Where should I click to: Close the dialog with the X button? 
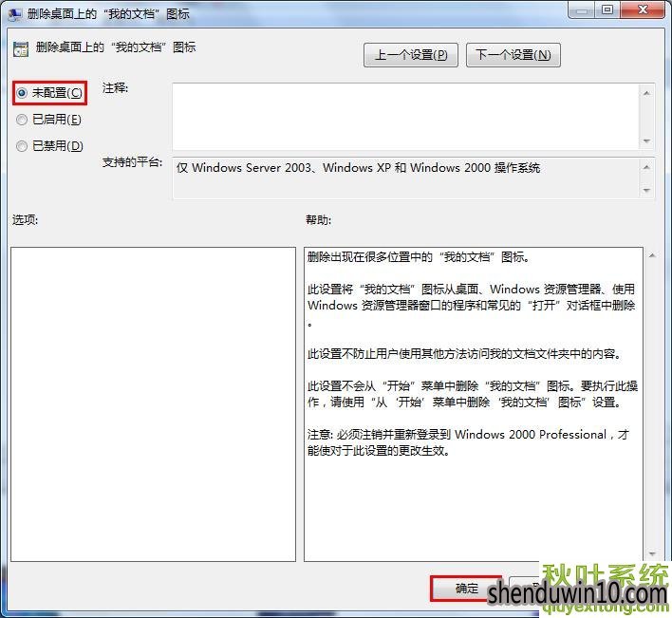coord(643,9)
